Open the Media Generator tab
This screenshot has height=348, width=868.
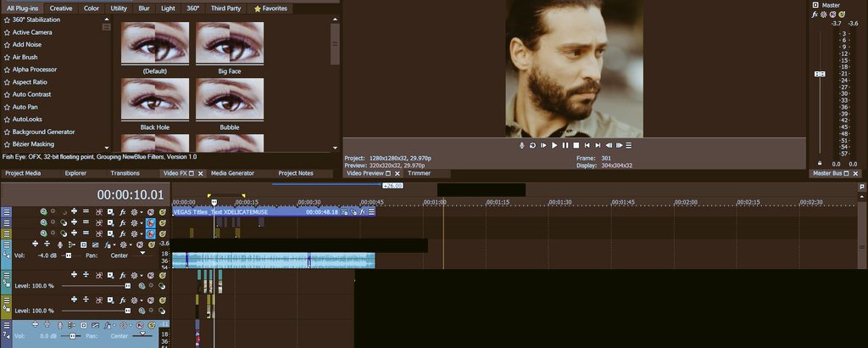click(232, 173)
